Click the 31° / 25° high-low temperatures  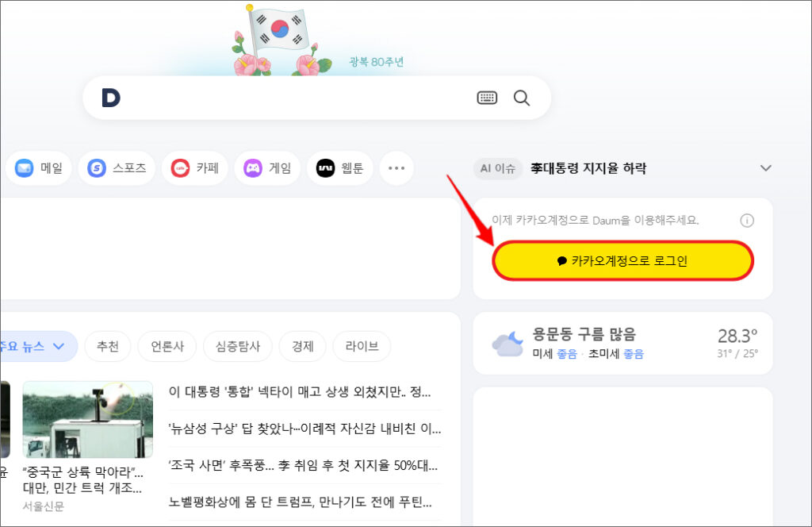(737, 353)
